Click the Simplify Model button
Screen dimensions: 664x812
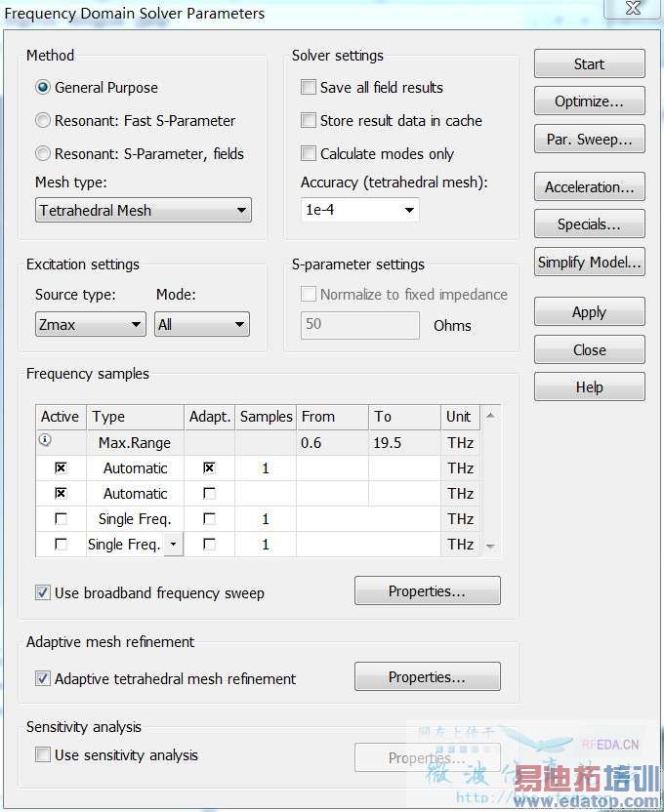pyautogui.click(x=589, y=262)
